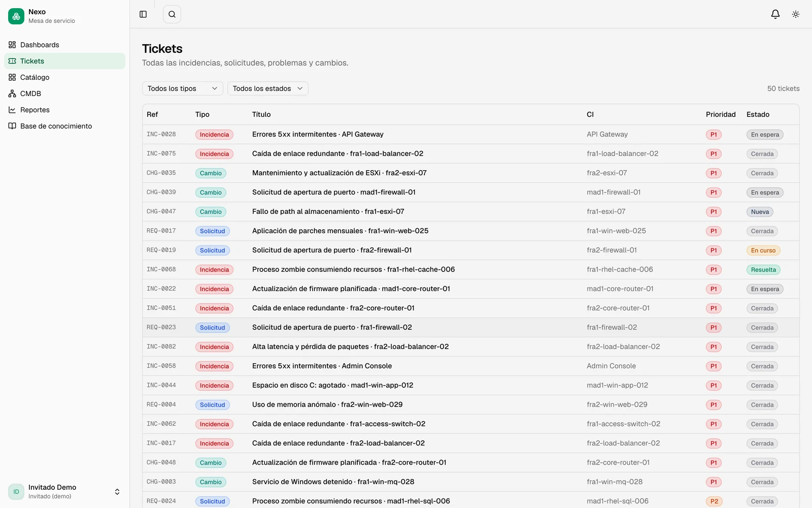Select Tickets in the sidebar
The width and height of the screenshot is (812, 508).
click(64, 61)
